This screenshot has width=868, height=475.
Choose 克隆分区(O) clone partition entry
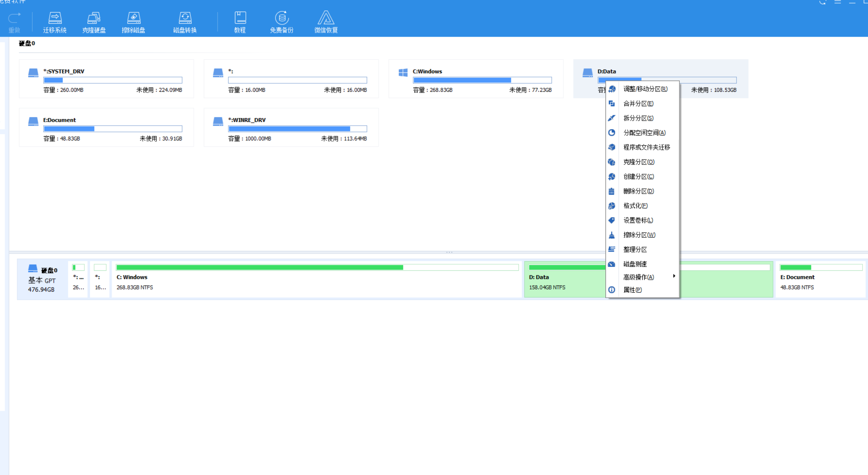(x=643, y=162)
